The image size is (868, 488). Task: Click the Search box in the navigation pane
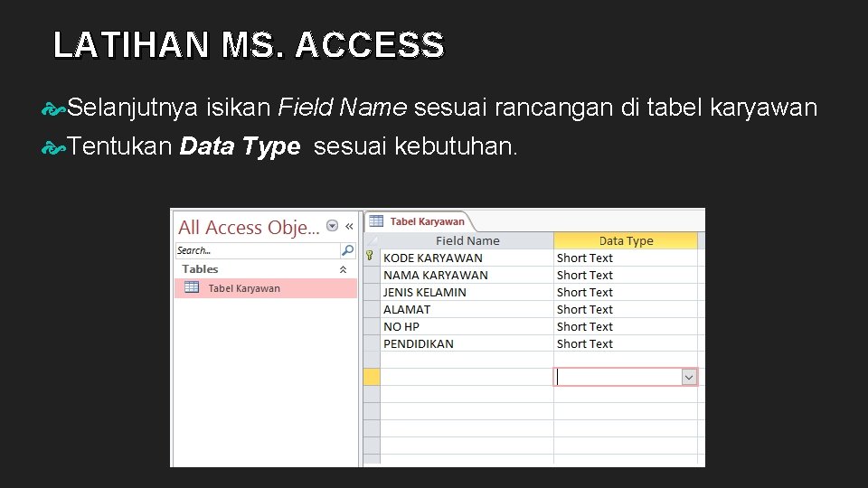pos(258,250)
